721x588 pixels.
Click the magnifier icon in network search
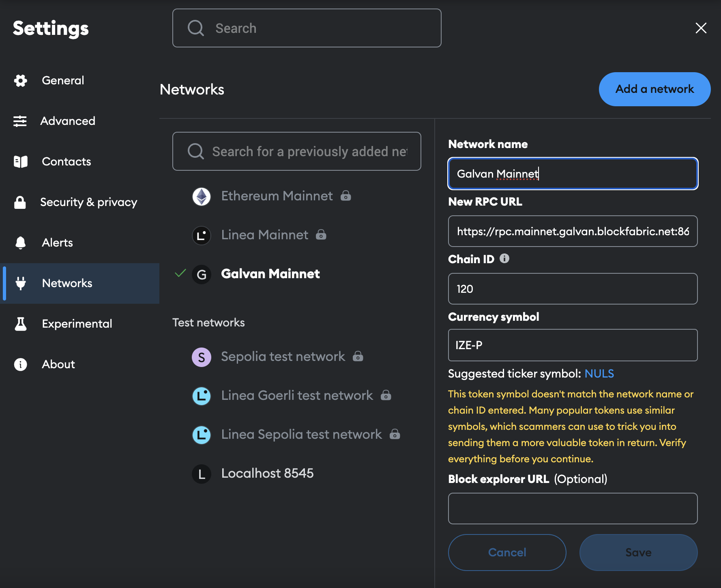coord(196,152)
